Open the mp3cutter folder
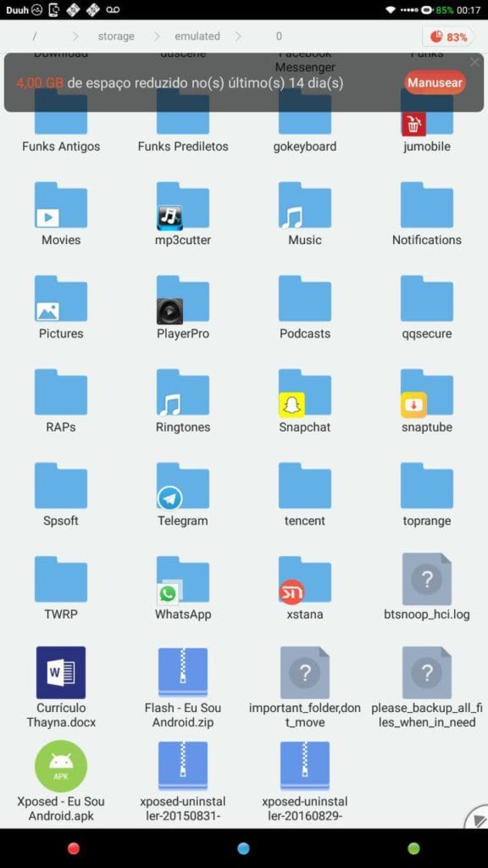 [183, 215]
